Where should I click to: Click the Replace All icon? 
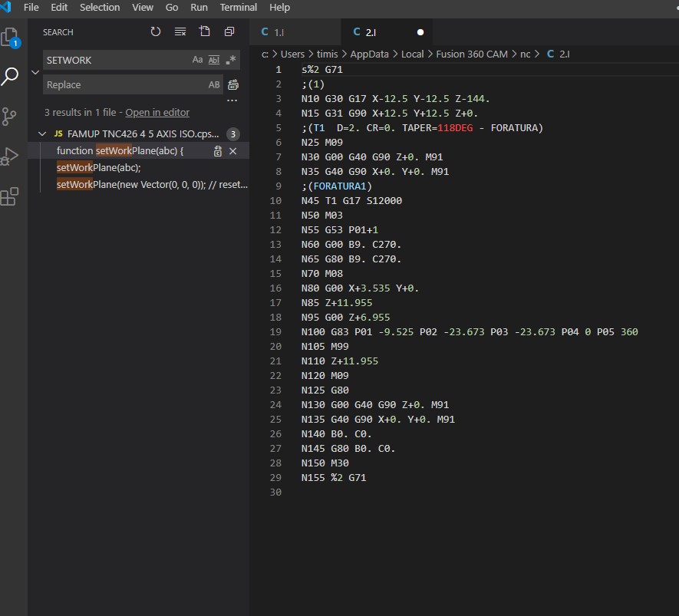(x=233, y=84)
